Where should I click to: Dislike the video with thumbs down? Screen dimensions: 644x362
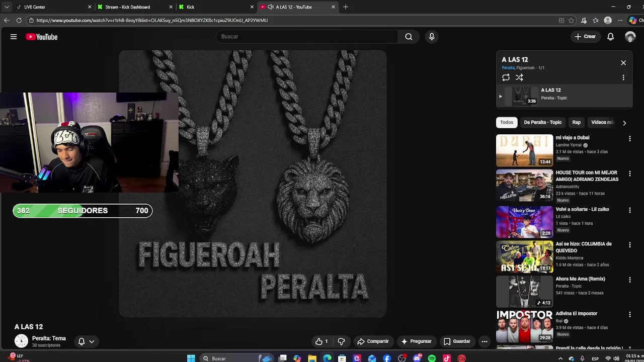point(341,341)
